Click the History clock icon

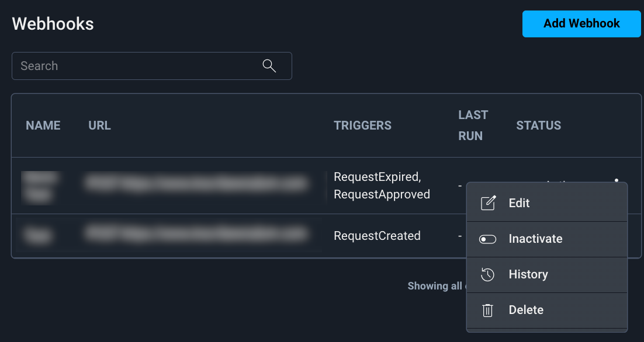pyautogui.click(x=488, y=274)
